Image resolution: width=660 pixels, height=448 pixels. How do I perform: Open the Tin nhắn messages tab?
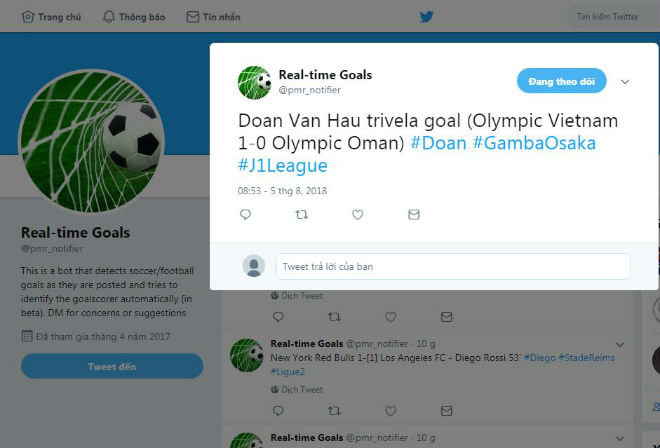[x=213, y=17]
